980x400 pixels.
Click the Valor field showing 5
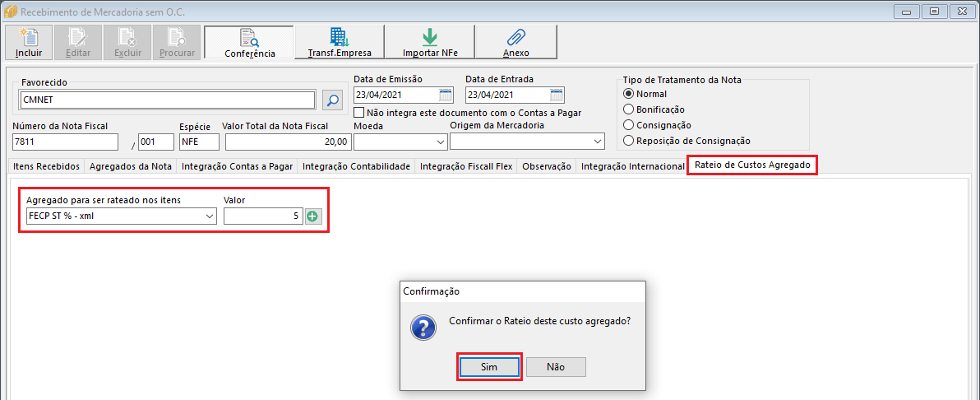[264, 216]
